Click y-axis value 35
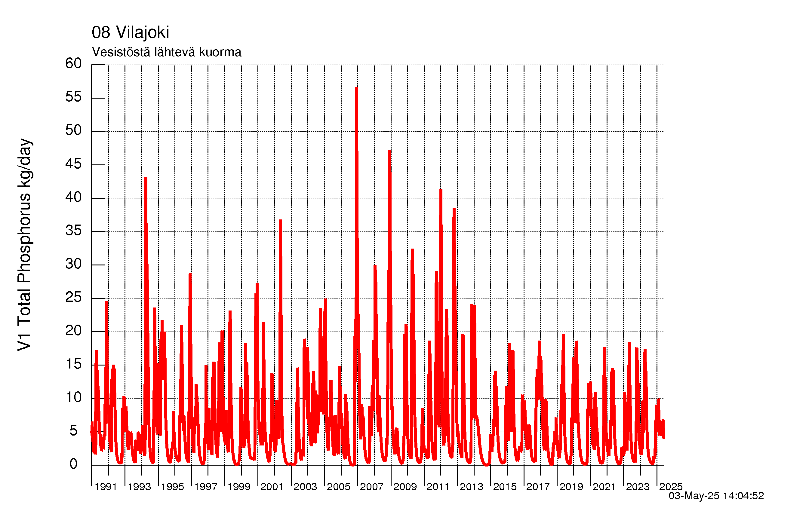Screen dimensions: 812x511 tap(73, 231)
